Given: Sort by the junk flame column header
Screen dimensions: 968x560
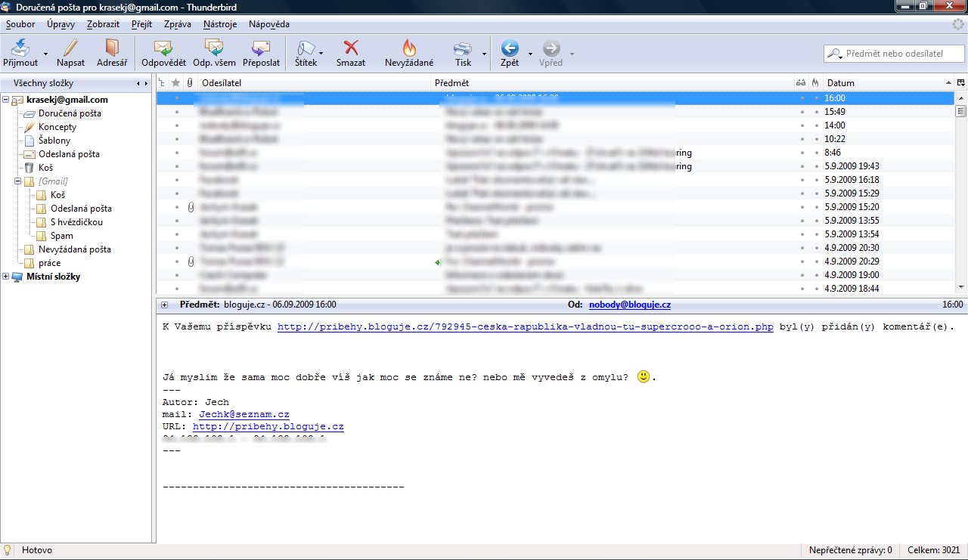Looking at the screenshot, I should tap(815, 83).
